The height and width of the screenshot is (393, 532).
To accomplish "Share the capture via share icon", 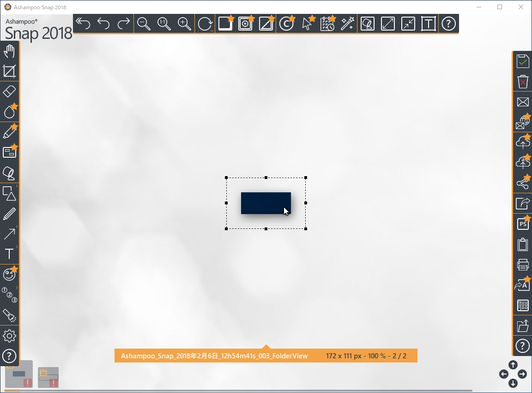I will click(x=523, y=183).
